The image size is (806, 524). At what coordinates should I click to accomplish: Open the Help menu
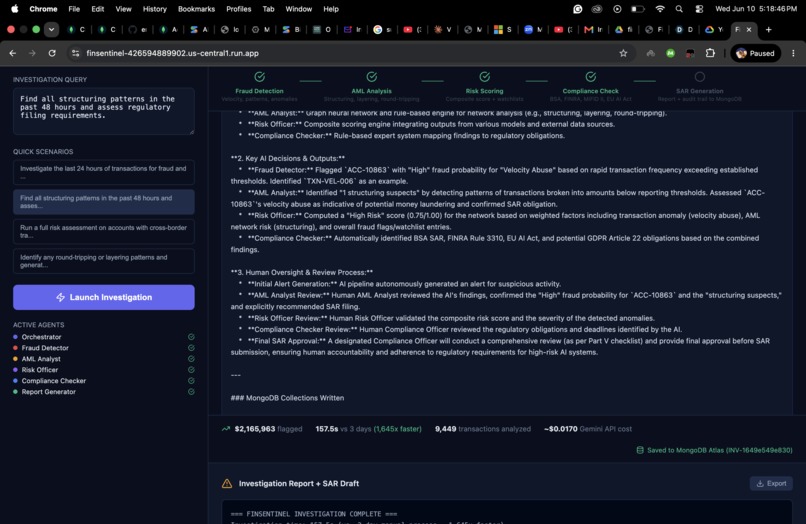pos(331,9)
